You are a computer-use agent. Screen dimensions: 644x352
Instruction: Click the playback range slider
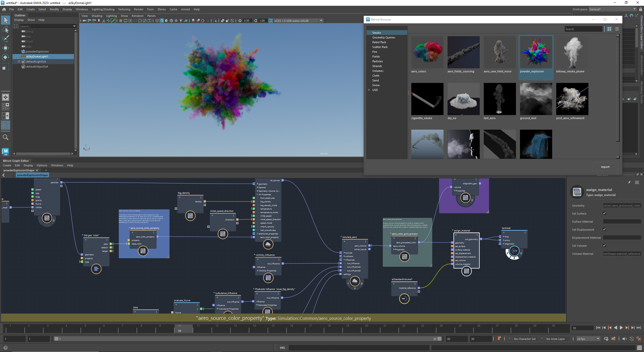coord(249,339)
